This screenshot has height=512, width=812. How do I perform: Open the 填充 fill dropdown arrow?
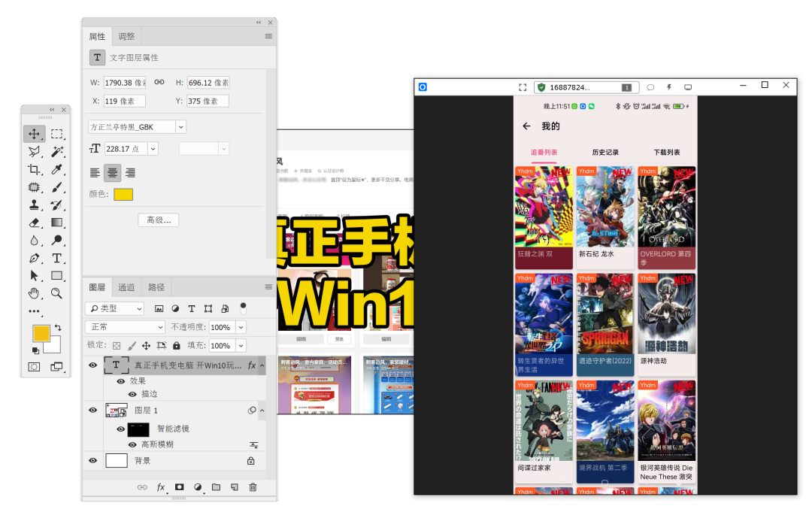tap(241, 345)
